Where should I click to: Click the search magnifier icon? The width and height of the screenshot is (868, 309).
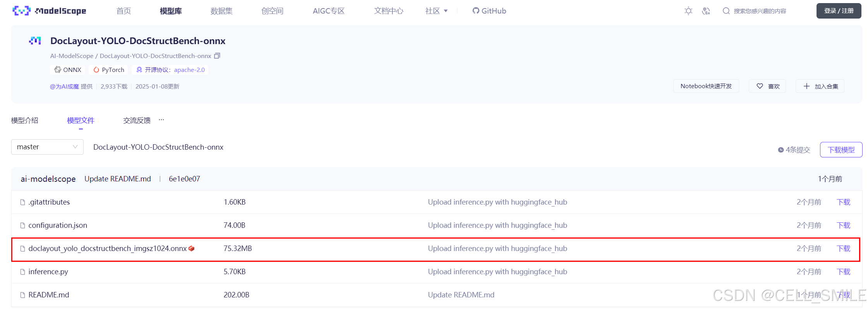(726, 11)
